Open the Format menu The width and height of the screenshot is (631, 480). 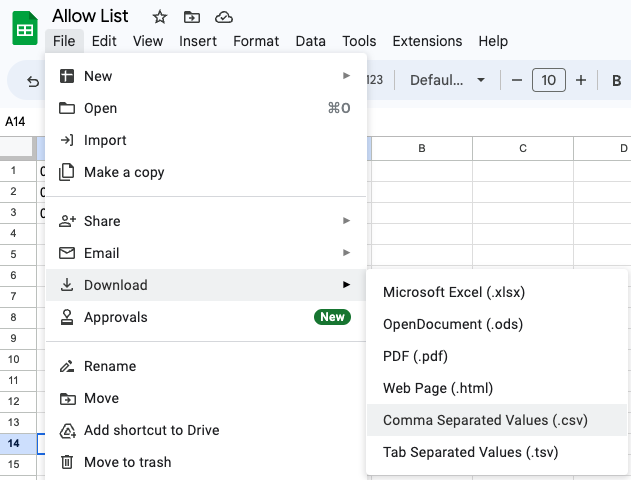tap(256, 41)
